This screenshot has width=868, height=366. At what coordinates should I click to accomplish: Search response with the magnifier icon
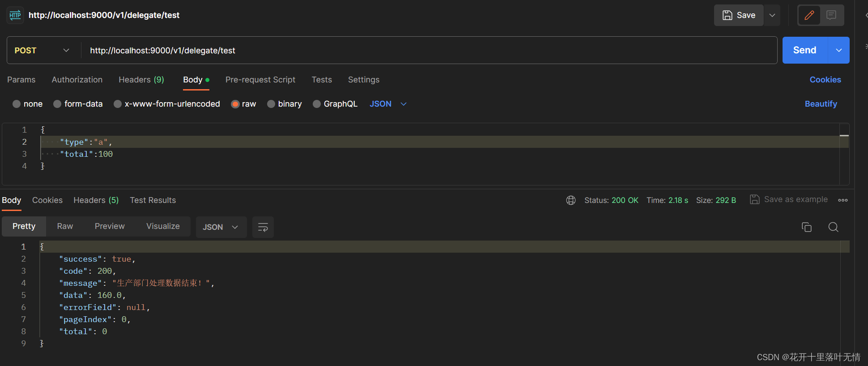point(833,227)
